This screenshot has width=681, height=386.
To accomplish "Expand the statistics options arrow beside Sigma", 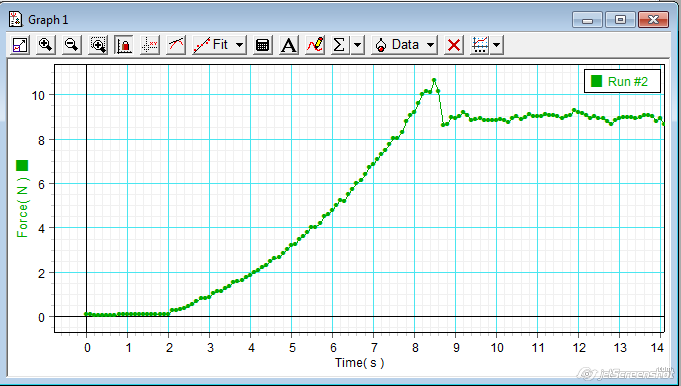I will click(x=357, y=45).
